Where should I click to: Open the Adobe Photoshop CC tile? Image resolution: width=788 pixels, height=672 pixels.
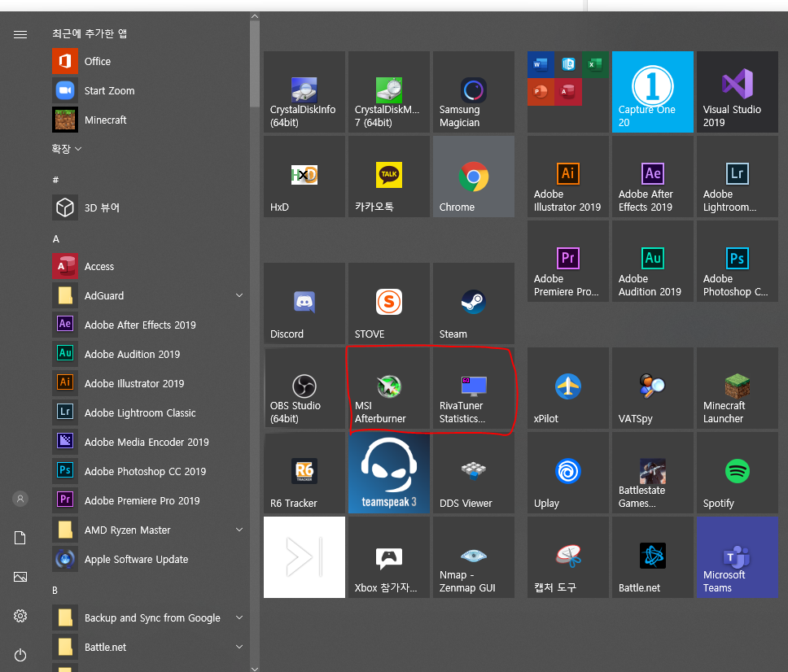pyautogui.click(x=738, y=261)
